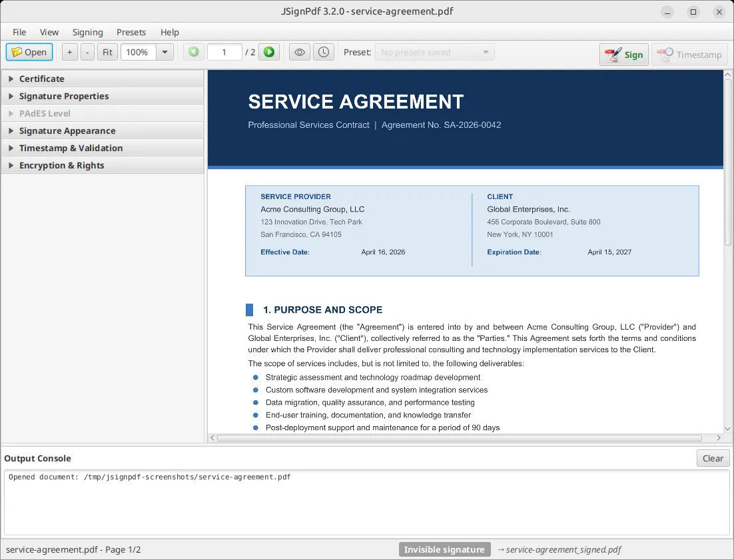The image size is (734, 560).
Task: Click 'Acme Consulting Group, LLC' provider name
Action: tap(312, 209)
